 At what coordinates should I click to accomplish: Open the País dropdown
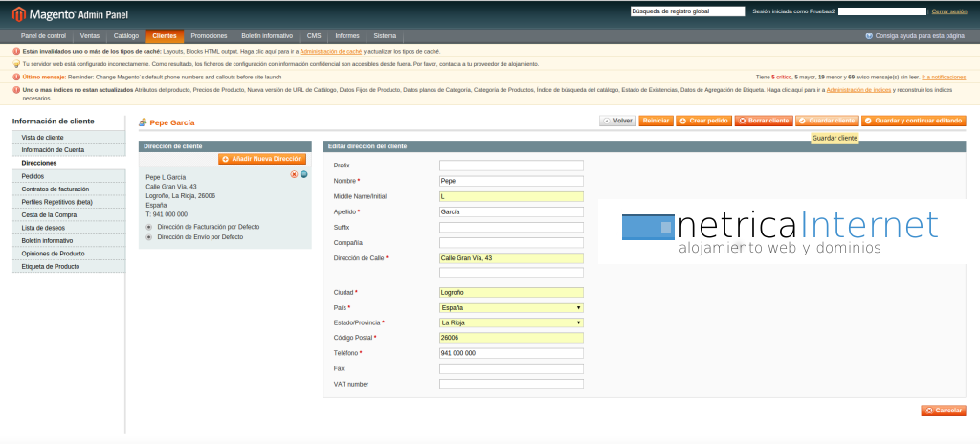tap(511, 308)
